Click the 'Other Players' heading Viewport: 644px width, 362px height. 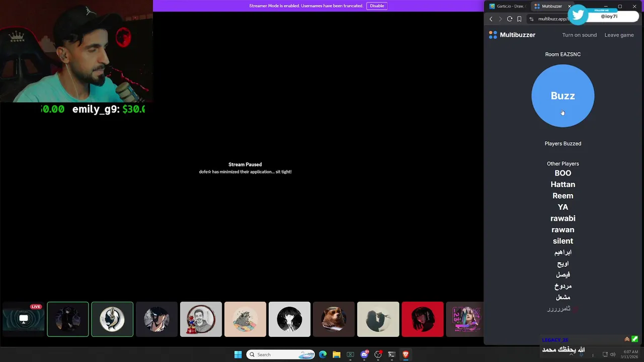(562, 163)
